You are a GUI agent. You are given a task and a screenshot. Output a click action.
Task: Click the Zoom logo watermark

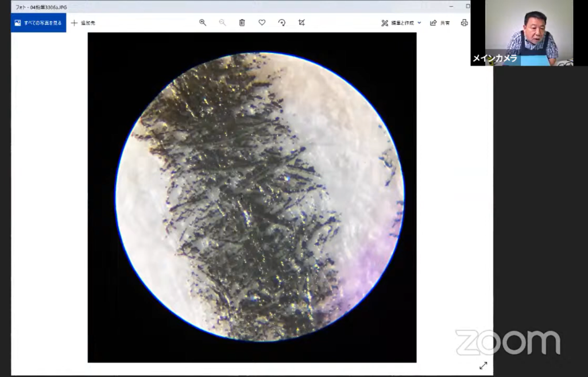508,342
